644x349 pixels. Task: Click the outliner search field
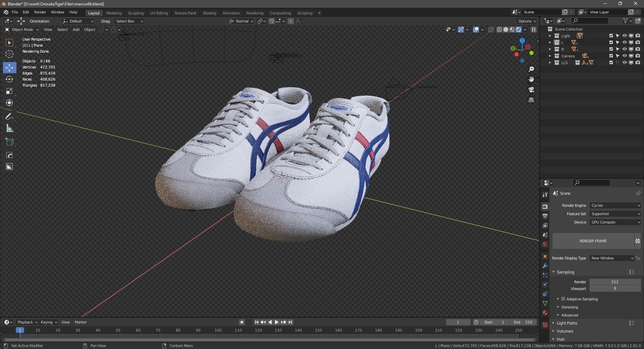coord(590,21)
